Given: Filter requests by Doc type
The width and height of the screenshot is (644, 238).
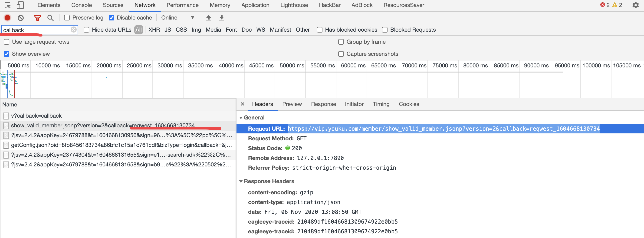Looking at the screenshot, I should pyautogui.click(x=246, y=30).
